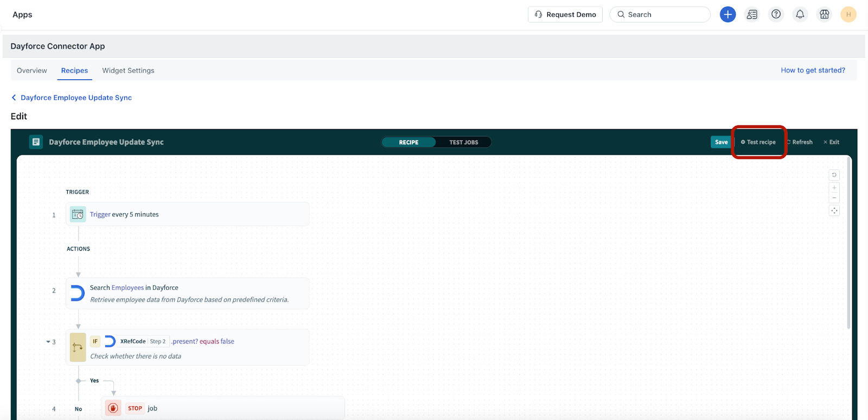Click Request Demo button
868x420 pixels.
point(565,15)
